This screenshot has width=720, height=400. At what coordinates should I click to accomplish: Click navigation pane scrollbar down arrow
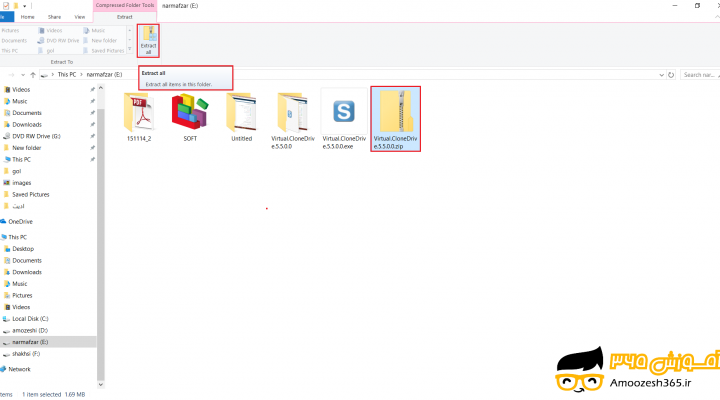click(101, 385)
